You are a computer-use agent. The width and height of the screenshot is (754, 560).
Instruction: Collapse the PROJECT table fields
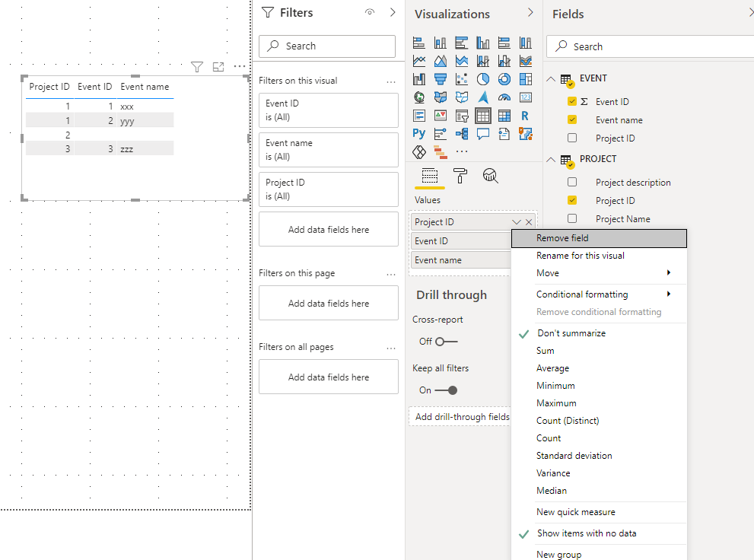(551, 160)
